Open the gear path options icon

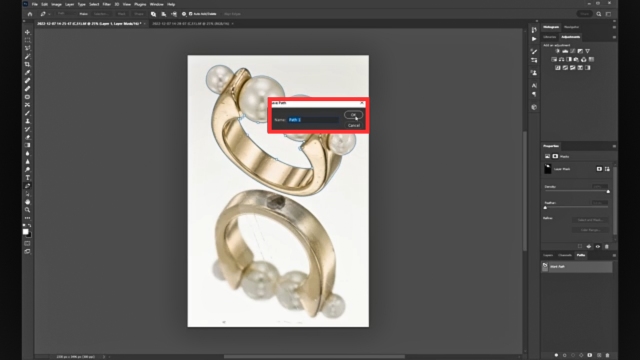[x=184, y=14]
